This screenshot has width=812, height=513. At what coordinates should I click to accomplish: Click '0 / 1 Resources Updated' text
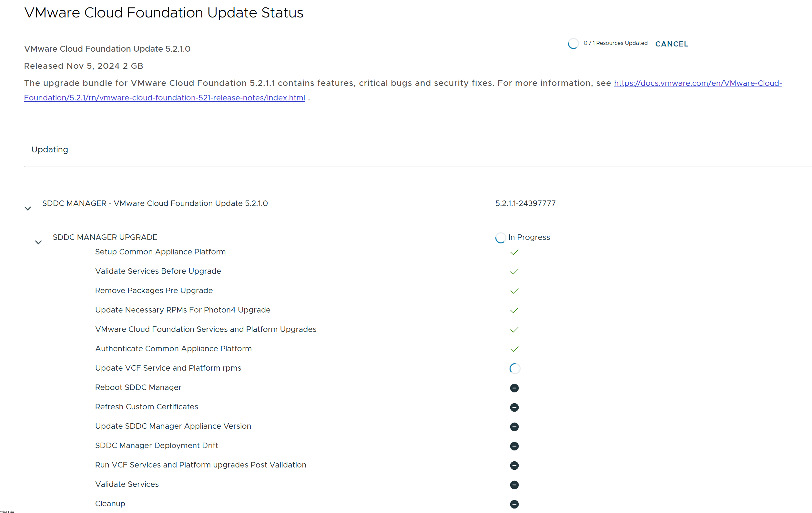coord(615,43)
